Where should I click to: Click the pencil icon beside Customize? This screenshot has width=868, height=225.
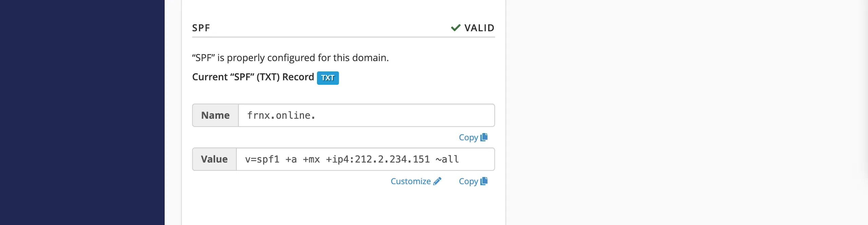tap(437, 181)
